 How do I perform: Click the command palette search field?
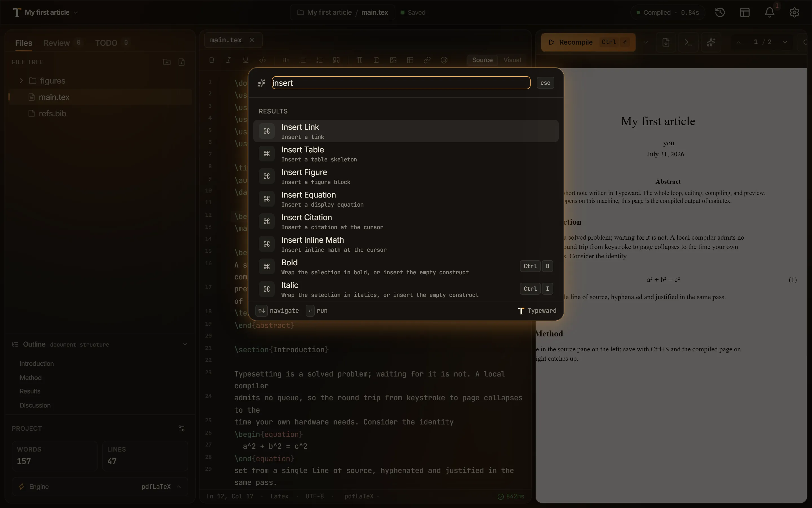pyautogui.click(x=401, y=83)
